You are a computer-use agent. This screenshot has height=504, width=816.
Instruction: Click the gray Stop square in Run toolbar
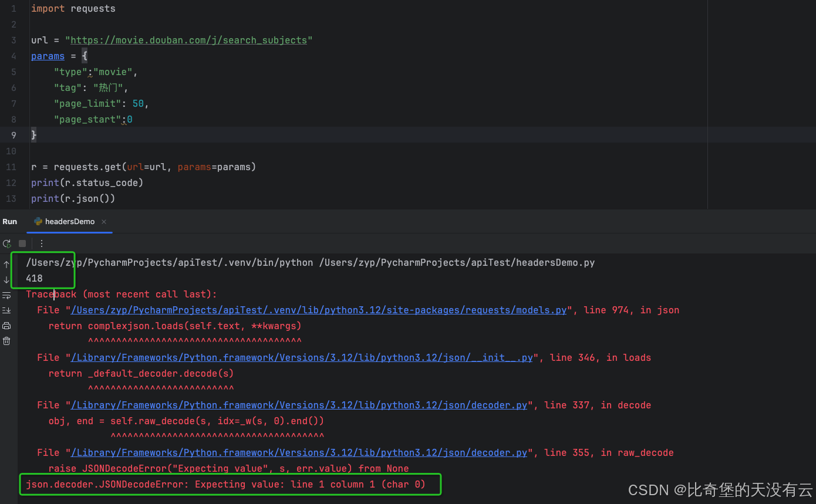point(22,243)
